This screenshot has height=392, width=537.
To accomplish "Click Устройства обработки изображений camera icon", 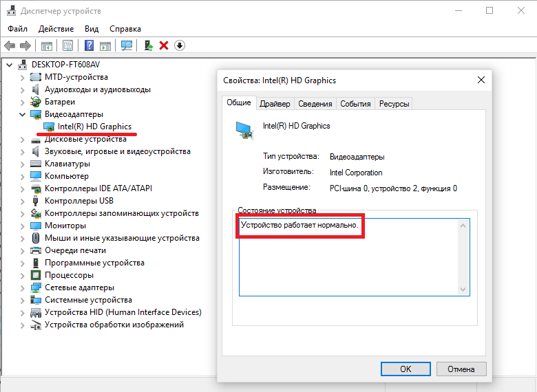I will coord(36,325).
